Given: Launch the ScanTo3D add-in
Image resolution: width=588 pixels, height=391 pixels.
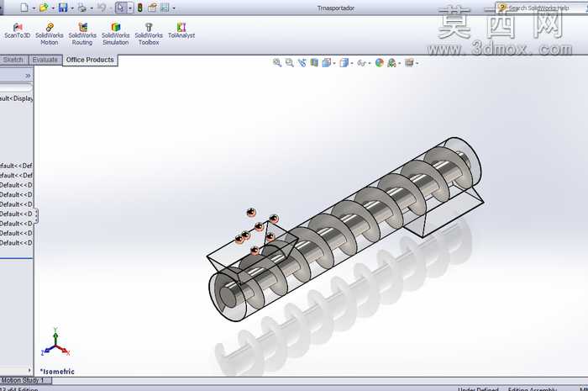Looking at the screenshot, I should coord(18,31).
